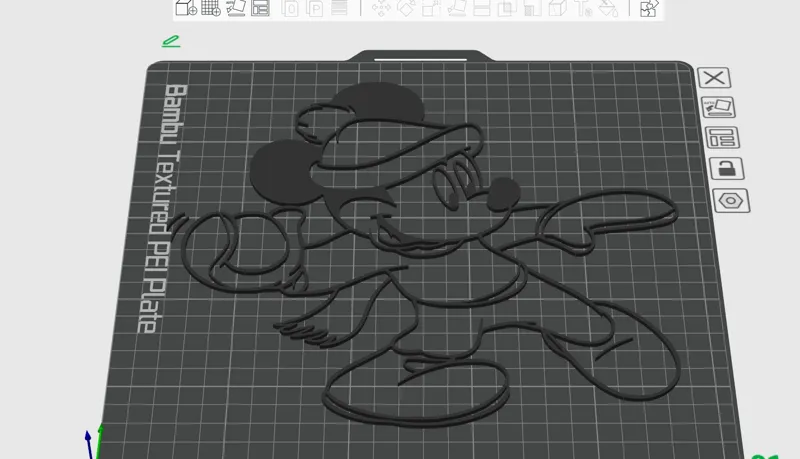The height and width of the screenshot is (459, 800).
Task: Edit plate name with green pencil icon
Action: click(171, 41)
